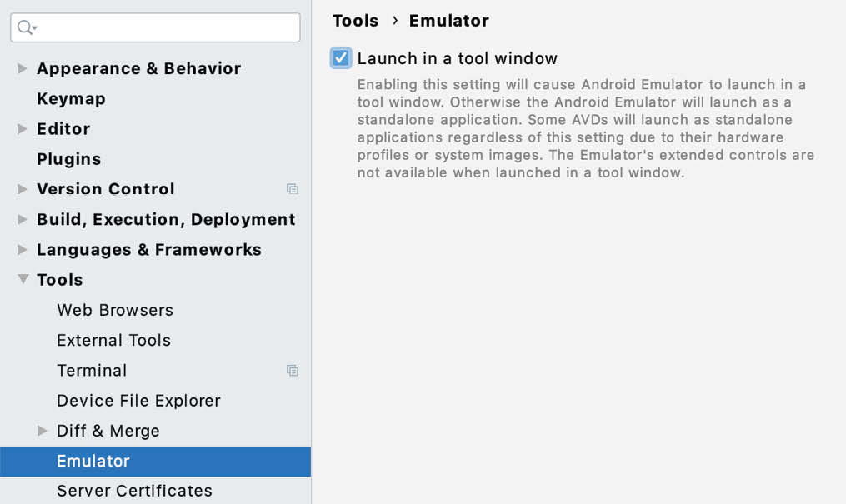Select Web Browsers under Tools
The width and height of the screenshot is (846, 504).
click(x=115, y=310)
